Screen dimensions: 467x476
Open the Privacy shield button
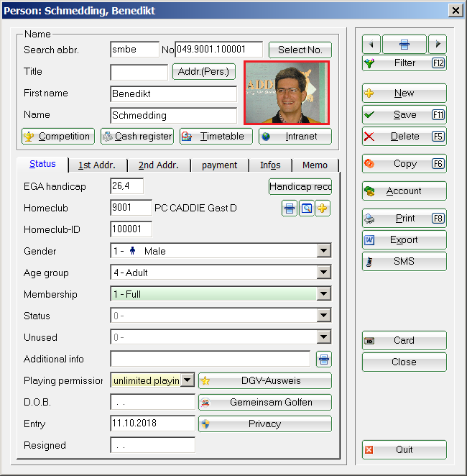[265, 424]
